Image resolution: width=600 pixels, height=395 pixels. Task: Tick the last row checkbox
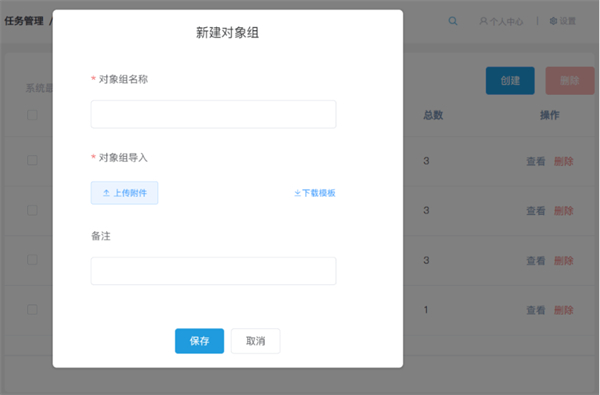pos(33,309)
